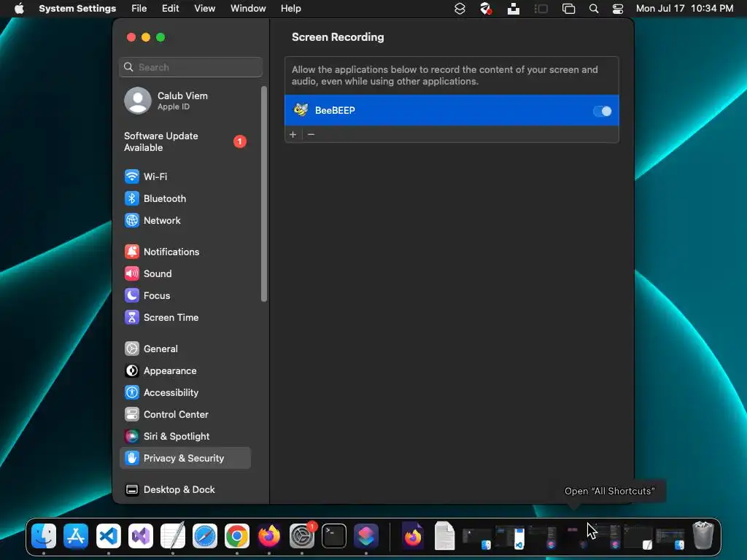Launch Safari from the Dock
This screenshot has width=747, height=560.
[205, 536]
